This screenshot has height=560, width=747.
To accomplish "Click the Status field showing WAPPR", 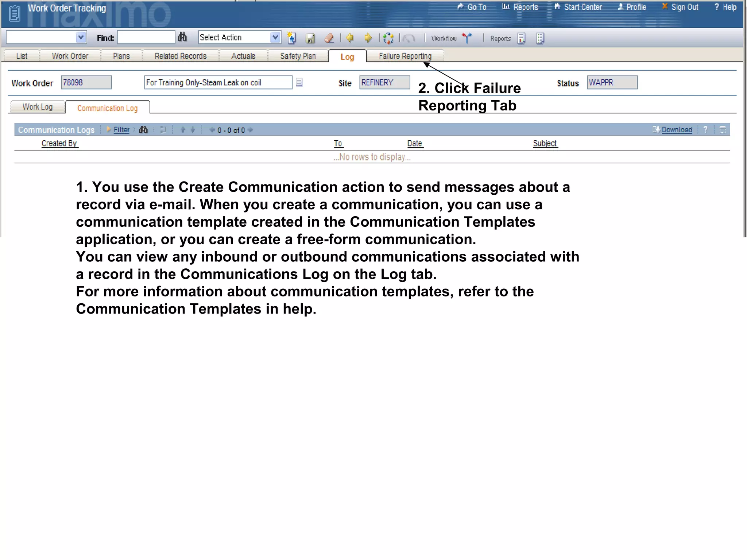I will coord(612,82).
